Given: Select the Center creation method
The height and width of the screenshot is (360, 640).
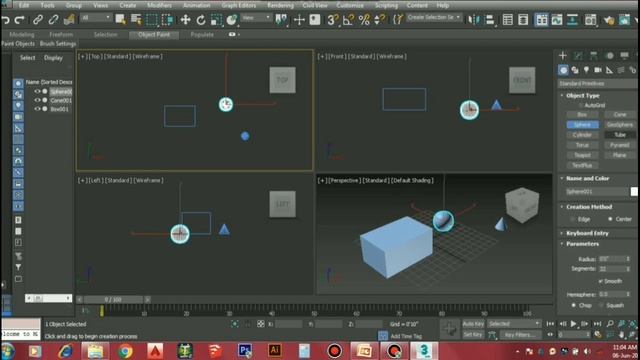Looking at the screenshot, I should [610, 219].
